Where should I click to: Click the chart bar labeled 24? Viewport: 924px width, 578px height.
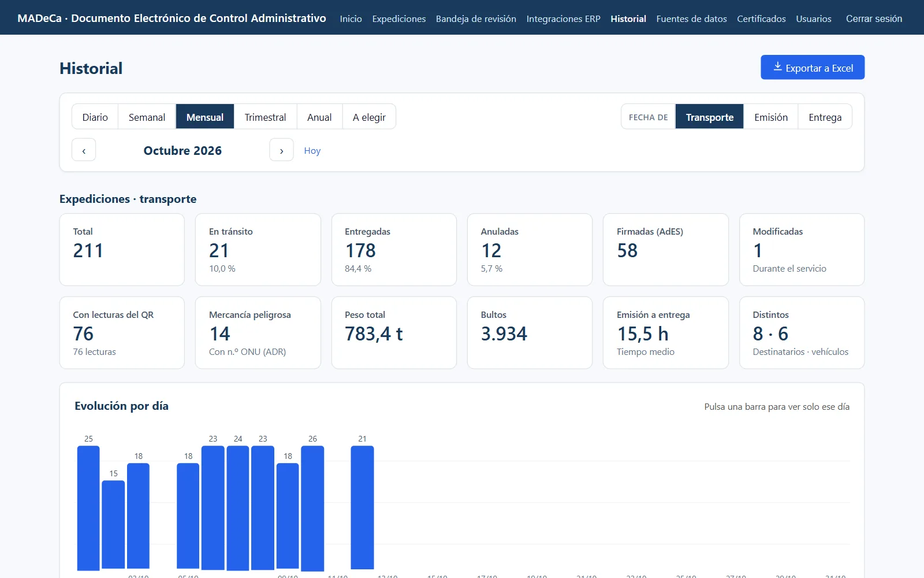238,507
